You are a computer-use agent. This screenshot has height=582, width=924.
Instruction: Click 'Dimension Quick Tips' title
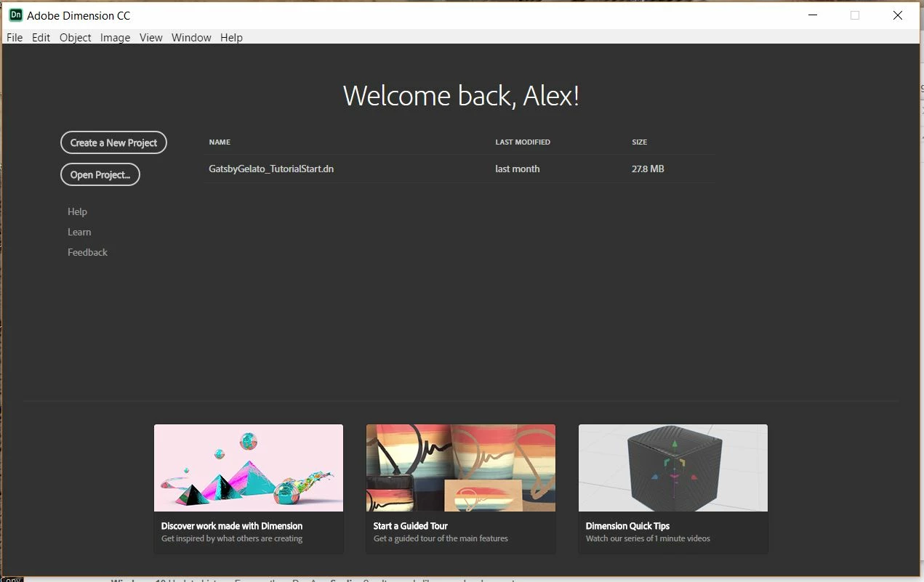tap(627, 526)
